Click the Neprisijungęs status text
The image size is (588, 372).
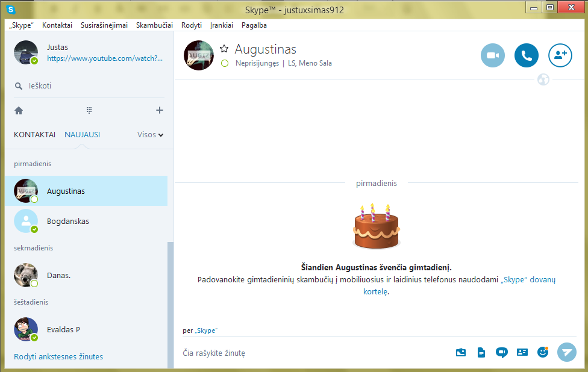click(x=257, y=63)
